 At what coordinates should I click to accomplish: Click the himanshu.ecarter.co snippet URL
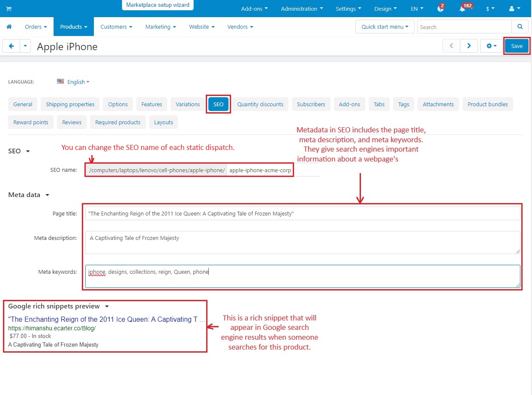pyautogui.click(x=52, y=328)
